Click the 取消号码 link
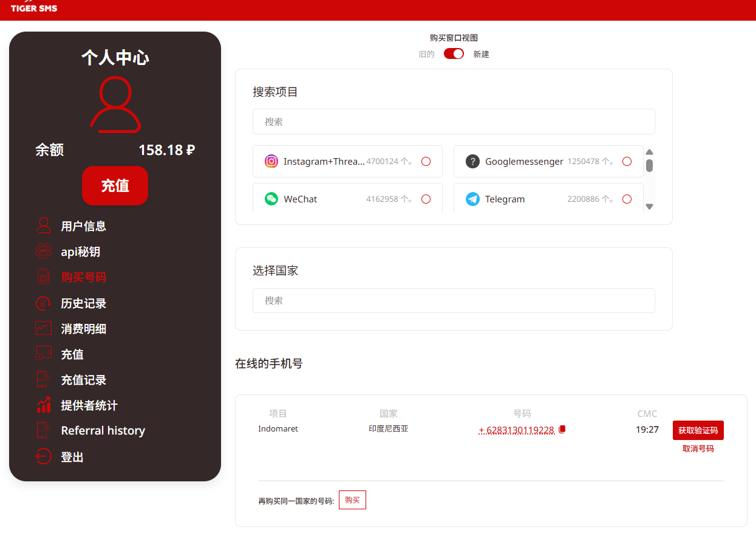 (698, 449)
